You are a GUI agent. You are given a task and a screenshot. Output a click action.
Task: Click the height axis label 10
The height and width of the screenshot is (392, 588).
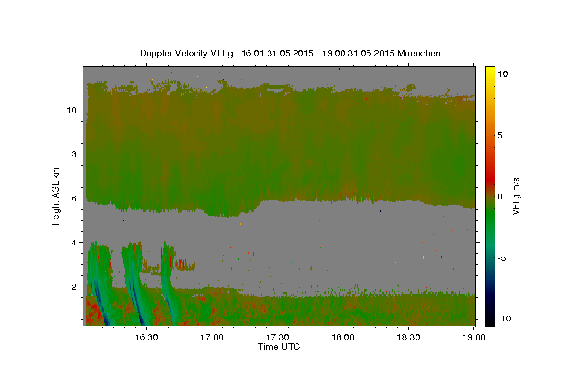[72, 110]
